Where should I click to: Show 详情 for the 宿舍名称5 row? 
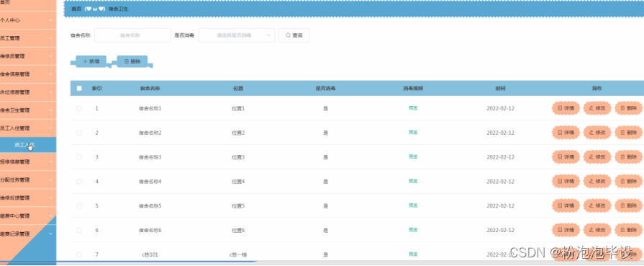tap(566, 205)
